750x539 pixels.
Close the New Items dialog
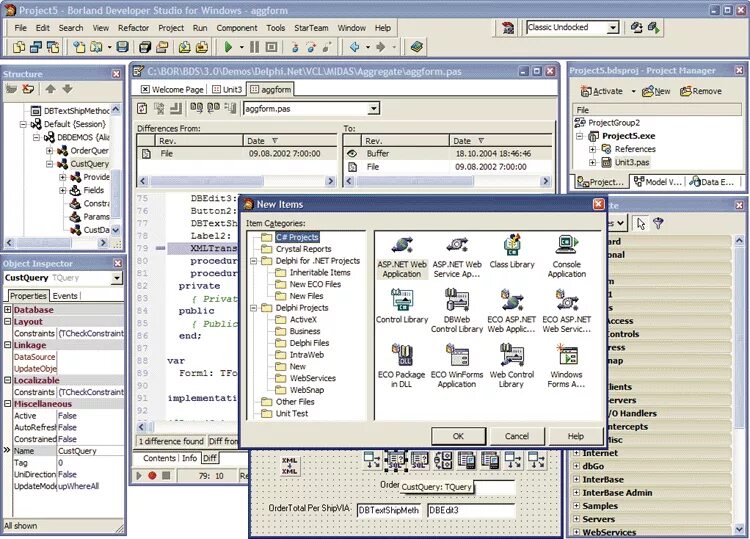[x=598, y=204]
